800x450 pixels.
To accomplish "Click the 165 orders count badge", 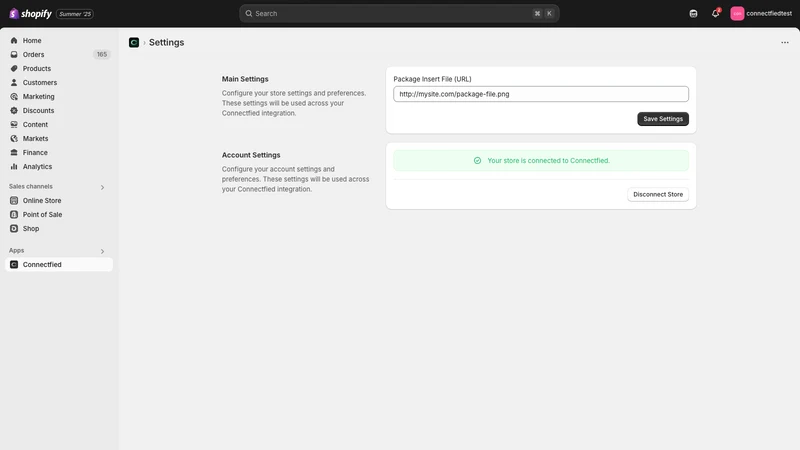I will coord(102,55).
